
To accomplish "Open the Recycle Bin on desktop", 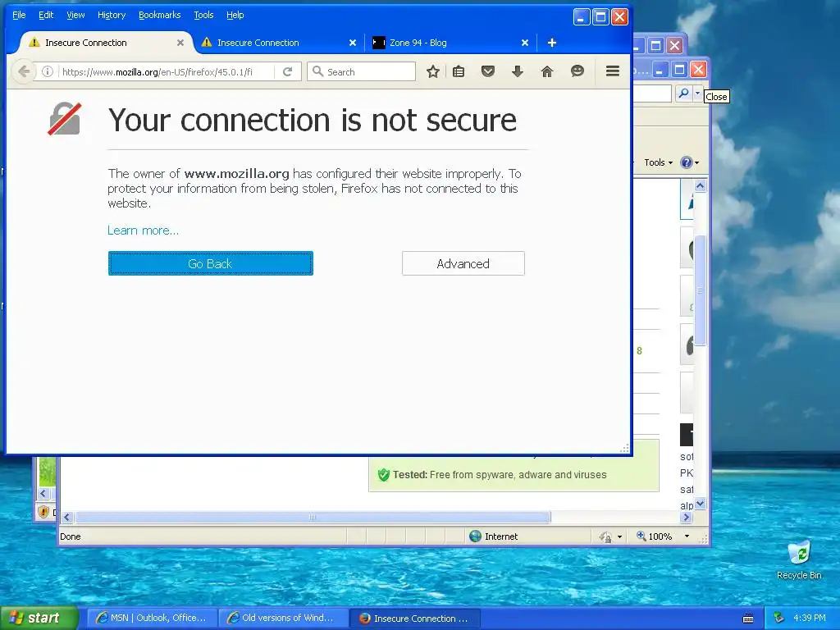I will coord(799,559).
